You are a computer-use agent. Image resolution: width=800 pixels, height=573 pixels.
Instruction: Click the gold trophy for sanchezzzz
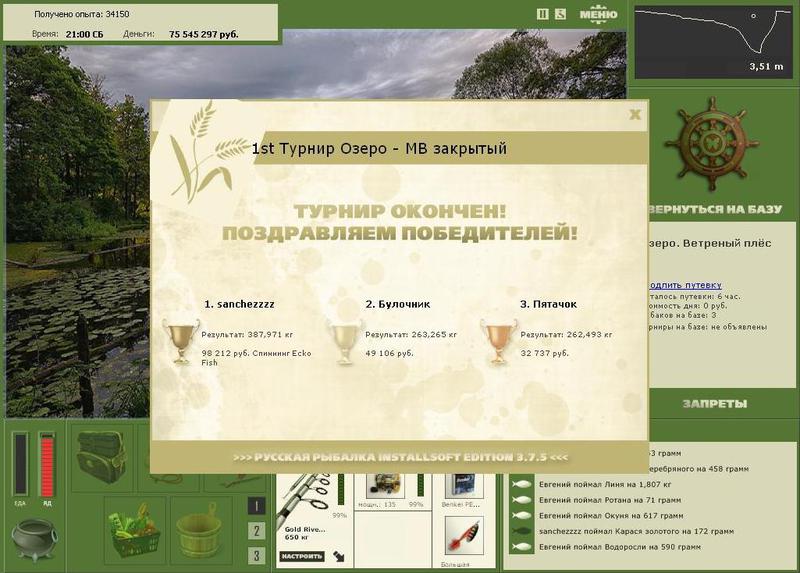click(x=181, y=341)
